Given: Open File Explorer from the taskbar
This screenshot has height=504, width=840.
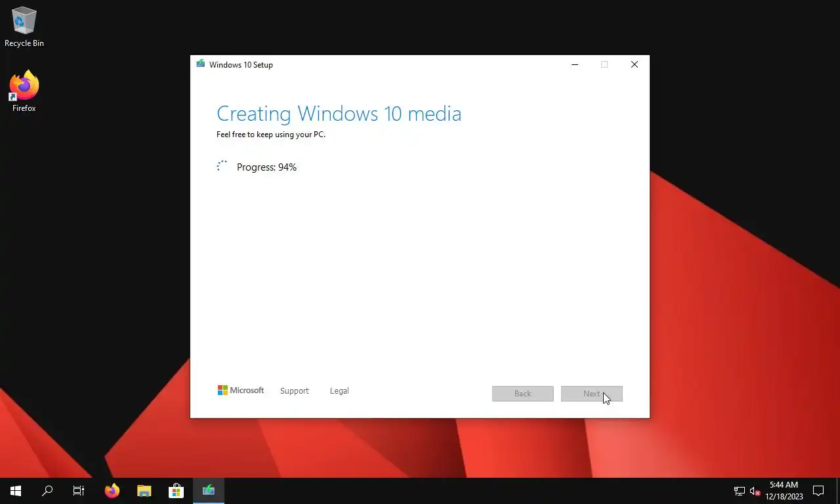Looking at the screenshot, I should (x=144, y=491).
